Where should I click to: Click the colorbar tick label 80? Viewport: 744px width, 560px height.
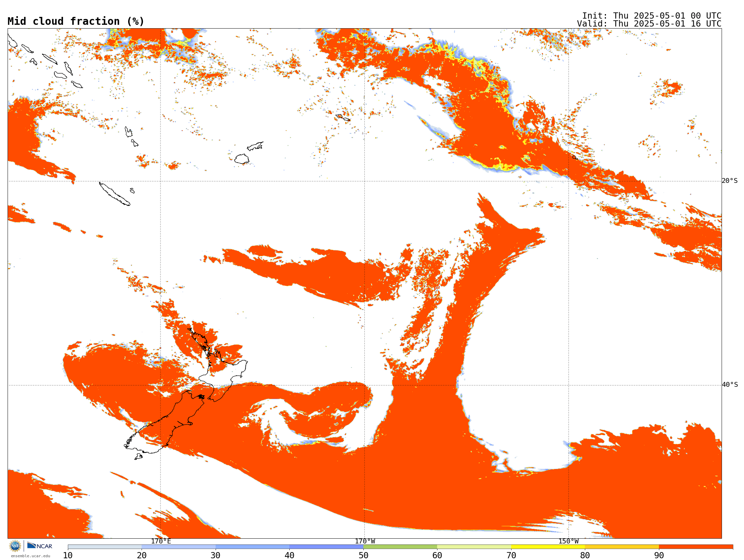585,556
